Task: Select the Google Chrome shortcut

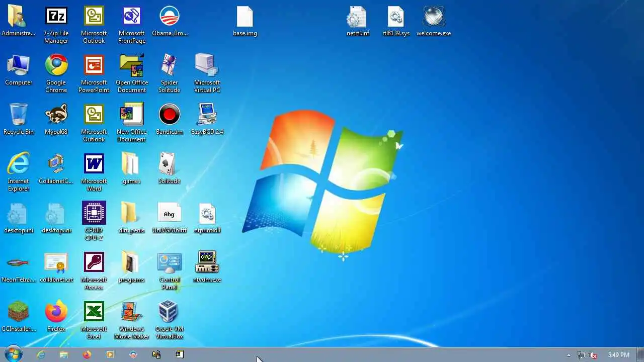Action: pos(56,74)
